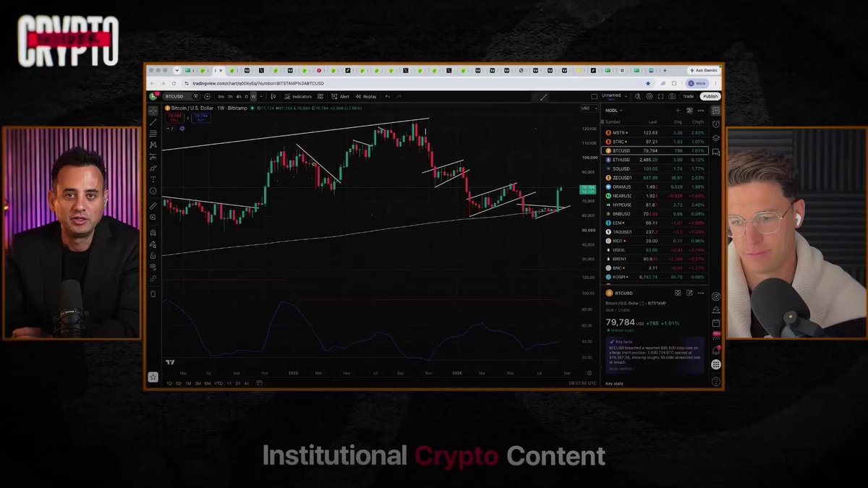This screenshot has width=868, height=488.
Task: Create an Alert from top toolbar
Action: tap(340, 96)
